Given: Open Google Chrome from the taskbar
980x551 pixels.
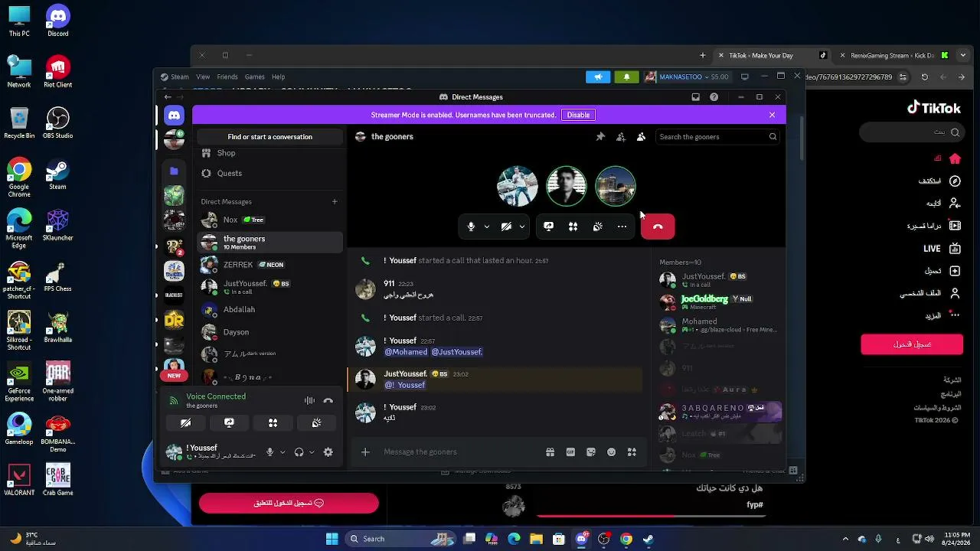Looking at the screenshot, I should coord(626,539).
